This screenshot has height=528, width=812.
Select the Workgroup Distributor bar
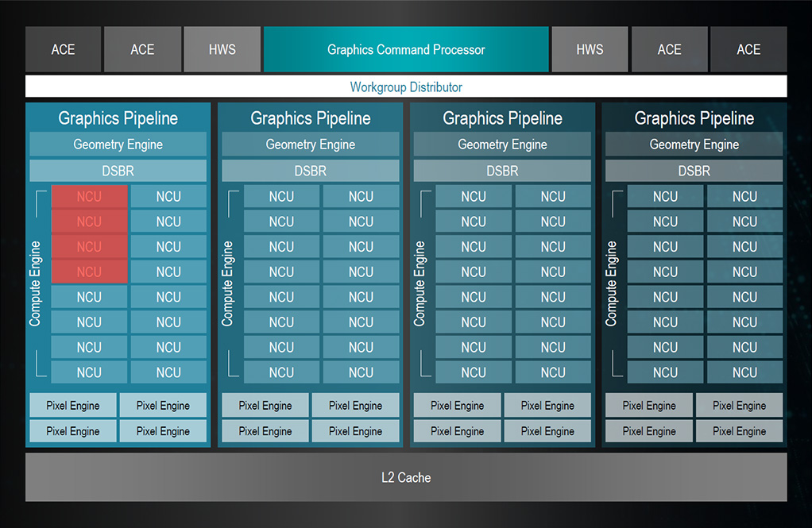(x=406, y=87)
